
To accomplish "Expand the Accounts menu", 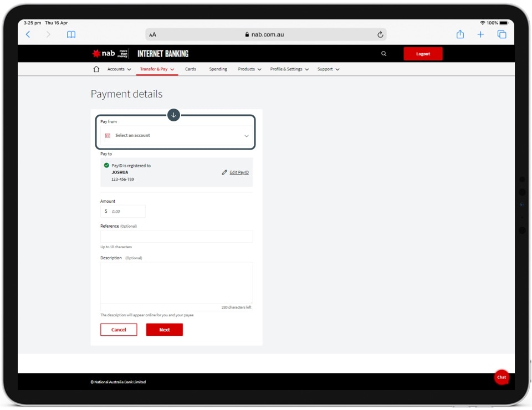I will pyautogui.click(x=119, y=69).
